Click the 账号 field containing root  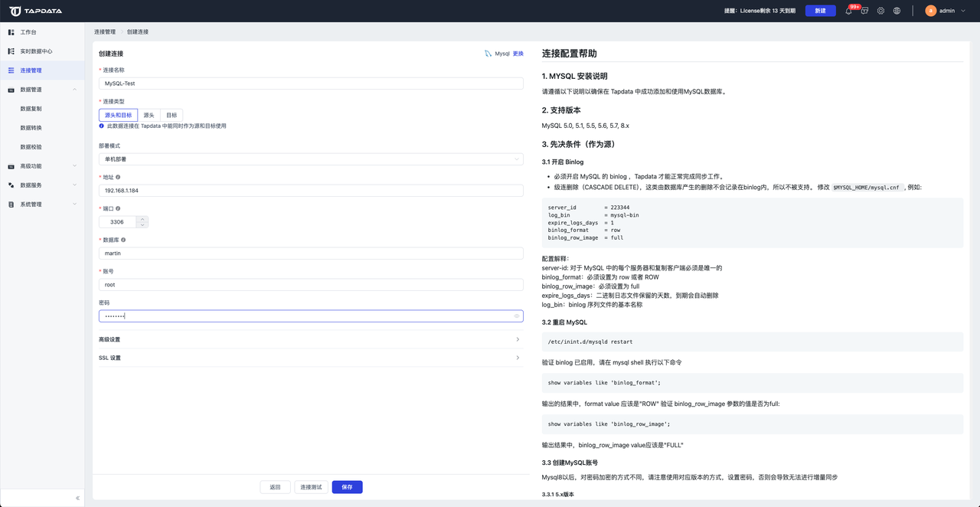coord(311,285)
